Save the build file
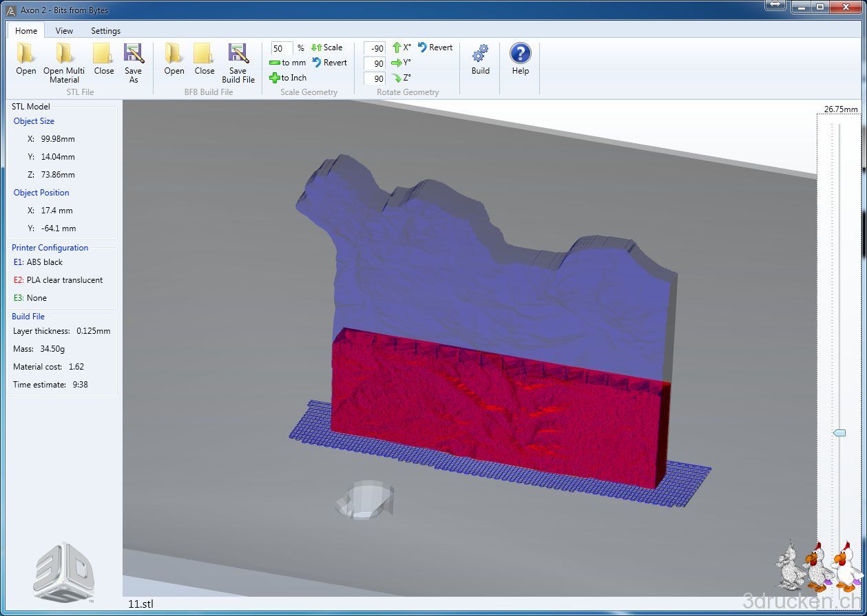 tap(238, 63)
